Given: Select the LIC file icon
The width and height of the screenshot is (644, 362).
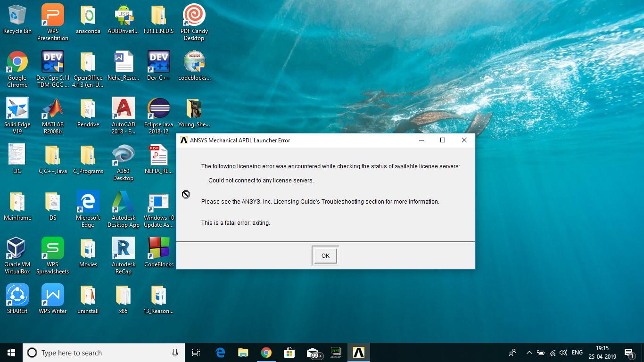Looking at the screenshot, I should (x=17, y=159).
